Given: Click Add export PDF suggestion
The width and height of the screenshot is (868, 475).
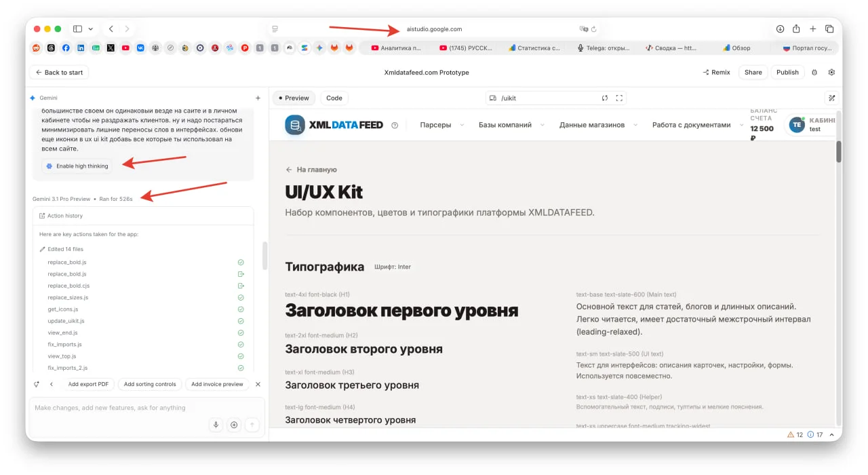Looking at the screenshot, I should [x=88, y=384].
